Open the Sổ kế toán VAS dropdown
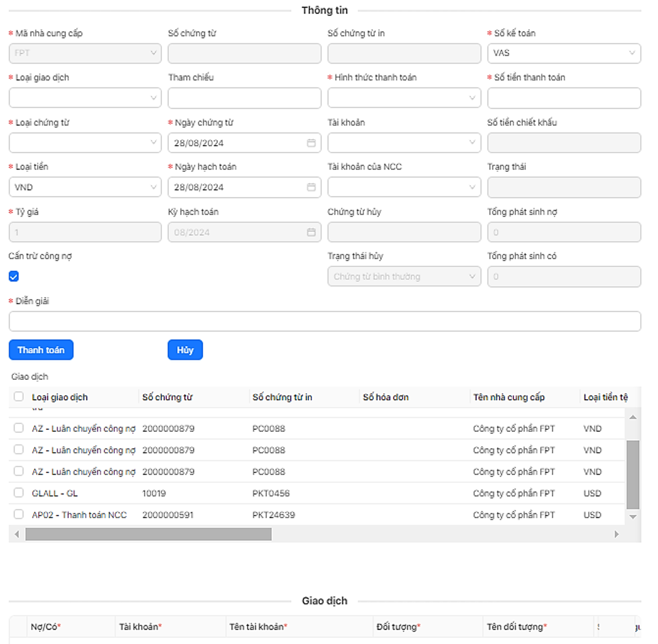Viewport: 658px width, 644px height. pos(564,53)
